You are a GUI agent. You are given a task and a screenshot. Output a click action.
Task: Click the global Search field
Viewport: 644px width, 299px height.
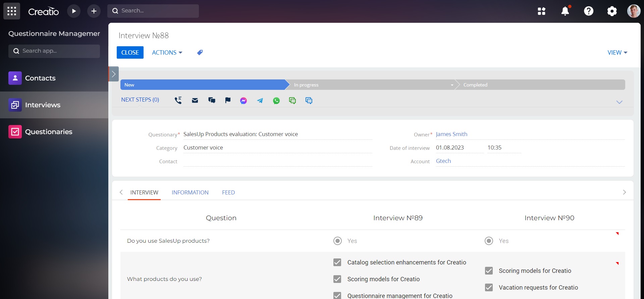coord(153,11)
